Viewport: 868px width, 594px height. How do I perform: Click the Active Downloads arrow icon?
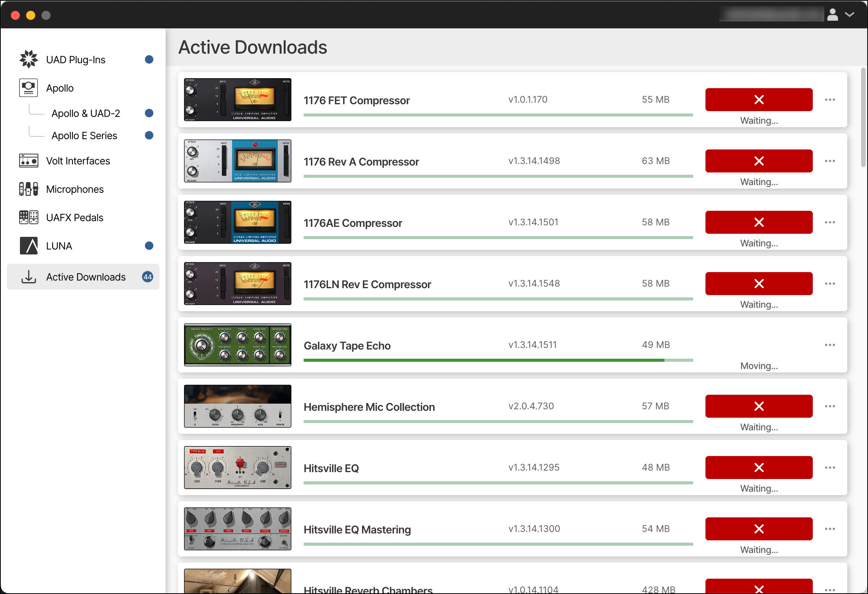pos(29,277)
